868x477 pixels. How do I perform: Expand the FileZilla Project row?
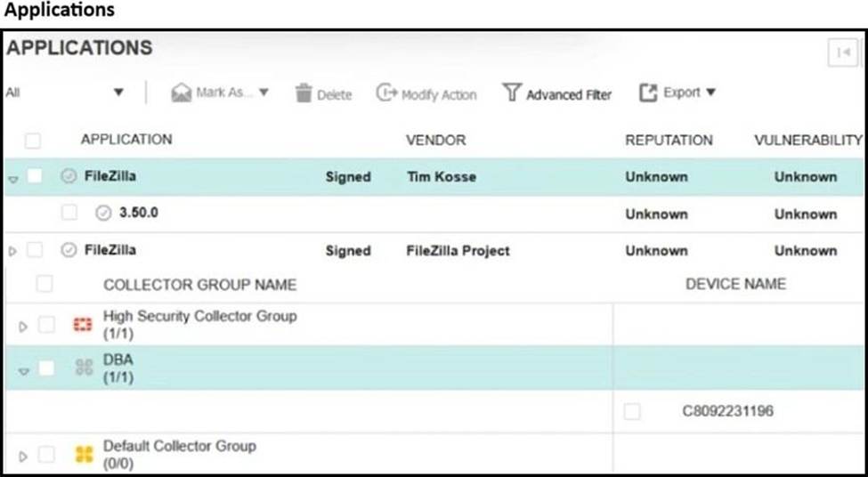point(12,252)
